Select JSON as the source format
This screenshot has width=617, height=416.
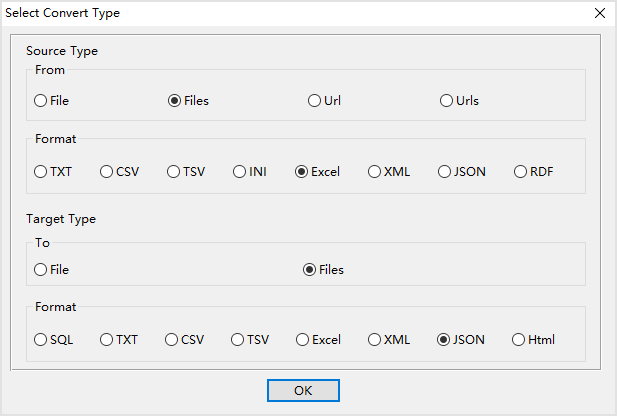[445, 172]
